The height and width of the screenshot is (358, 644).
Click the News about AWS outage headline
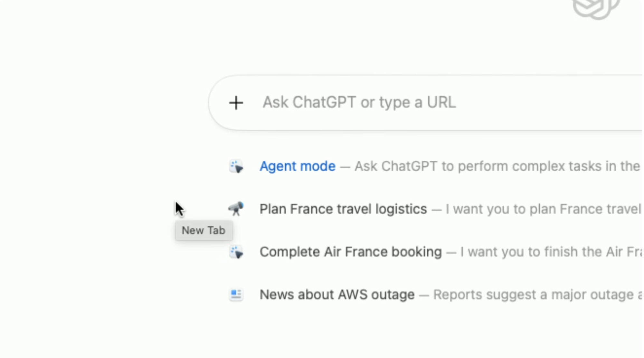tap(337, 294)
